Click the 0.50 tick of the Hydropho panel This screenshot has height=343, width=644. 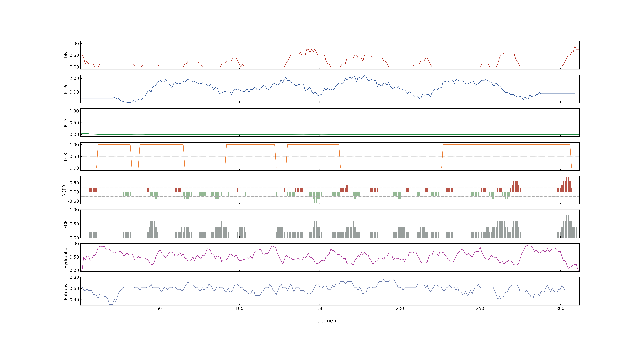click(x=74, y=257)
